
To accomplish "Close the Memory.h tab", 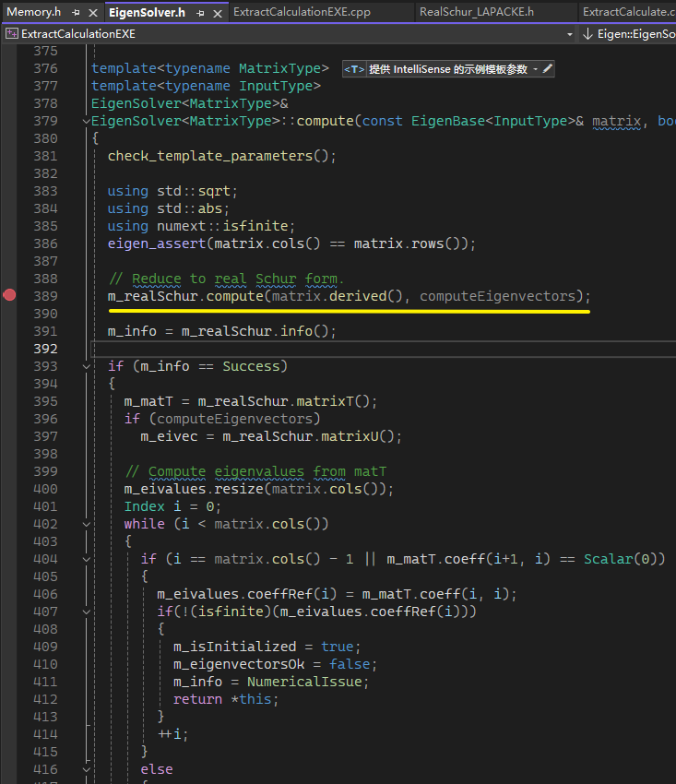I will pos(93,13).
